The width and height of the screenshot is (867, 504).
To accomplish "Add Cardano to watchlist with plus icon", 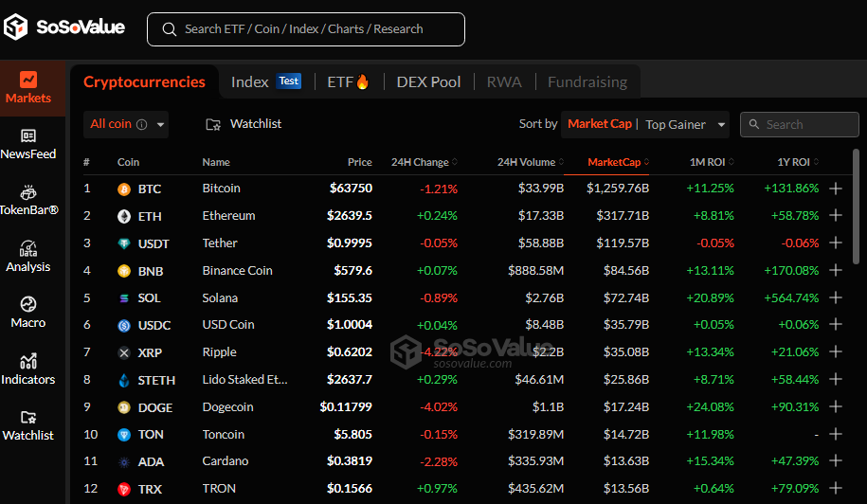I will click(x=836, y=460).
